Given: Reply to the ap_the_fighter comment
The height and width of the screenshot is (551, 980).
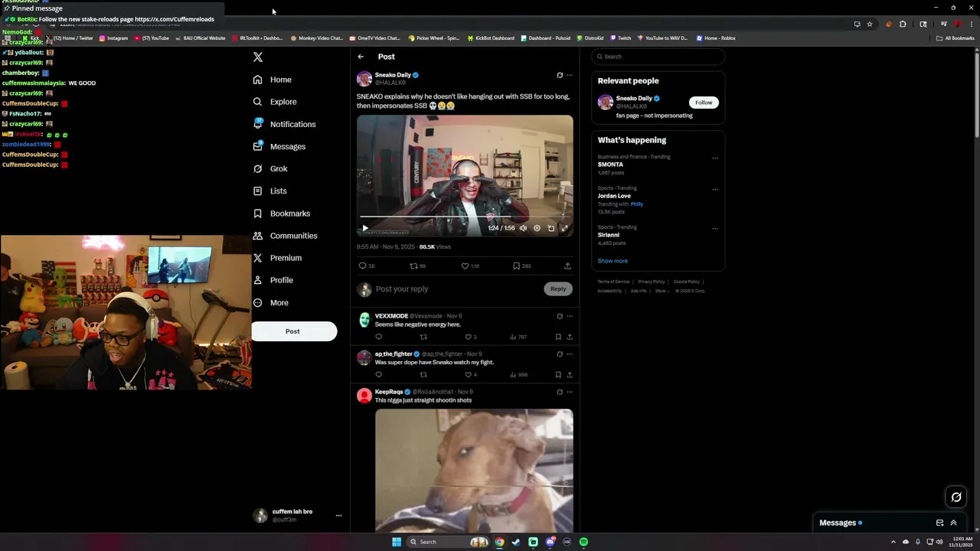Looking at the screenshot, I should click(x=378, y=375).
